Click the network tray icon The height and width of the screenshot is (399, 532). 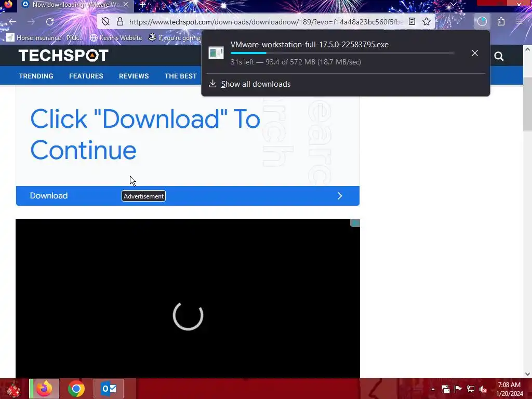point(471,389)
